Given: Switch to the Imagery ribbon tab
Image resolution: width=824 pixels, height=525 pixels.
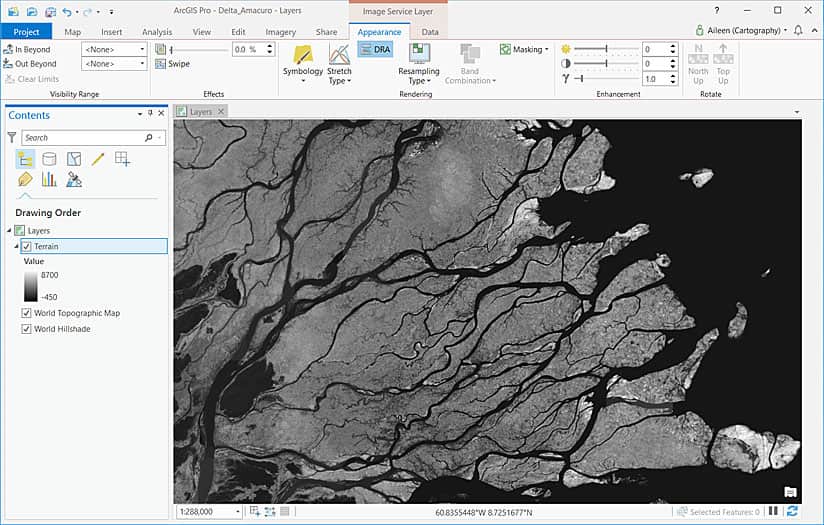Looking at the screenshot, I should point(281,32).
